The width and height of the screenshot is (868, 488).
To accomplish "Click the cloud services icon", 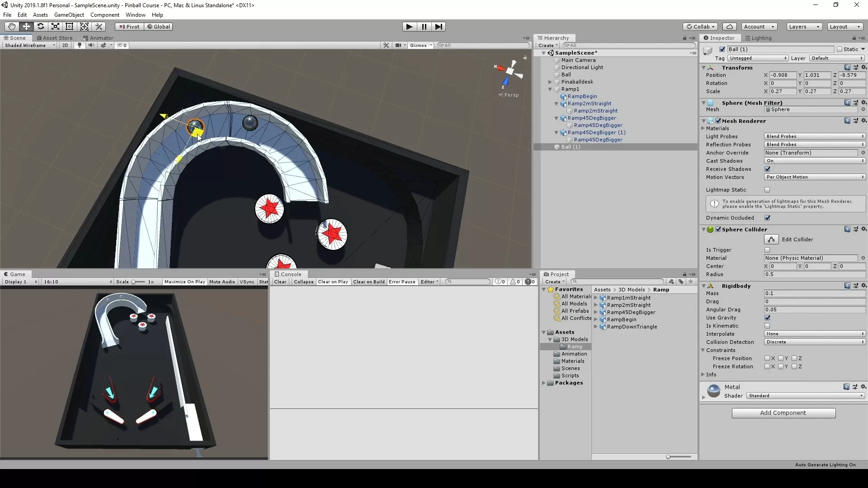I will coord(729,27).
